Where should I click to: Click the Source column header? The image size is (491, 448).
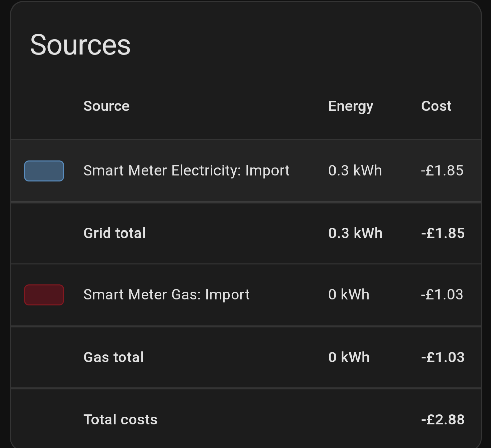point(106,106)
